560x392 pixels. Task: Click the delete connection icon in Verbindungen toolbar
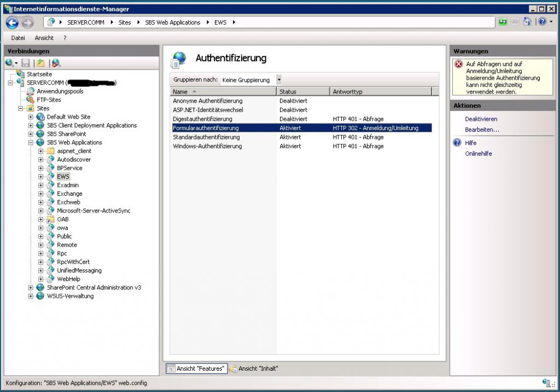click(x=56, y=63)
